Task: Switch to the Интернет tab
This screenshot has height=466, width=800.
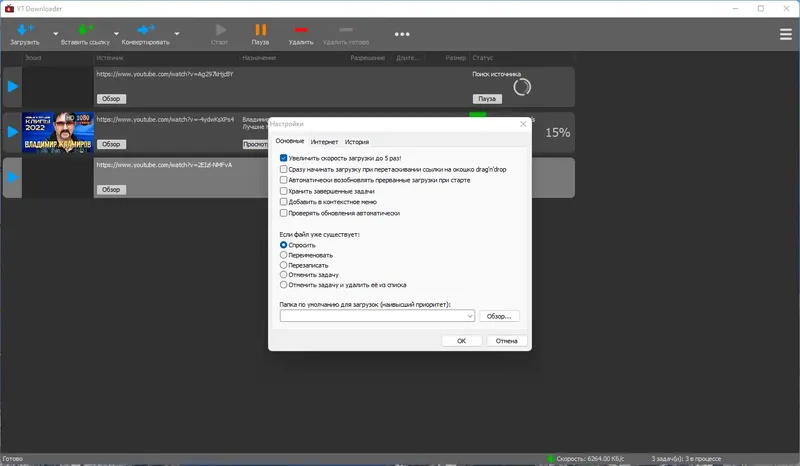Action: click(x=324, y=142)
